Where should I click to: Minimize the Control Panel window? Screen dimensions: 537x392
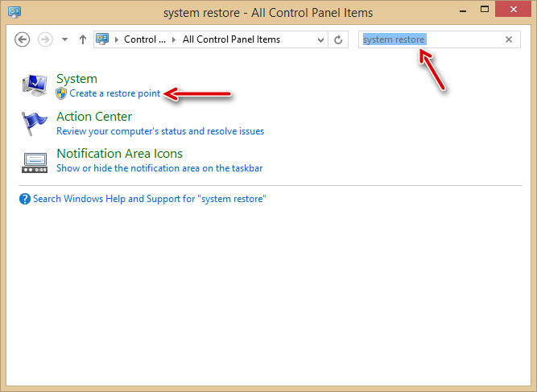point(463,10)
